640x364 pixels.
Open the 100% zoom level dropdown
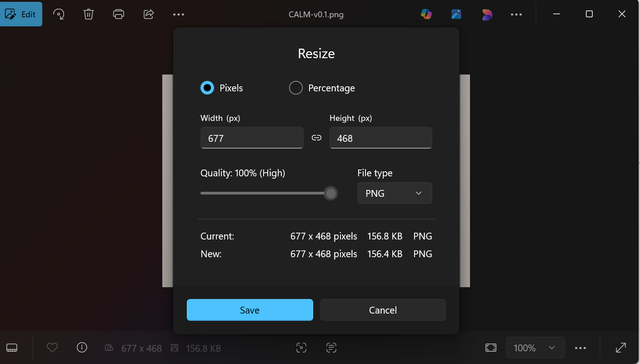pos(535,348)
